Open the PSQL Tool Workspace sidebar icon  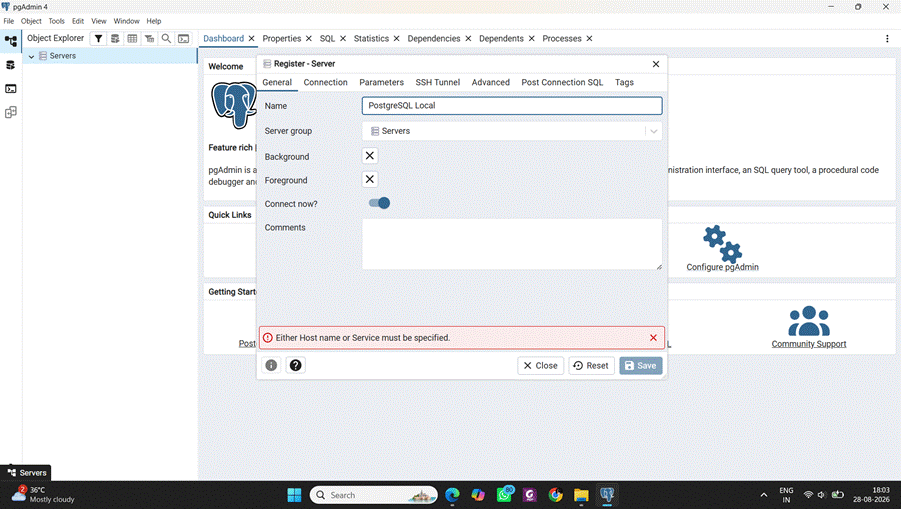tap(10, 88)
